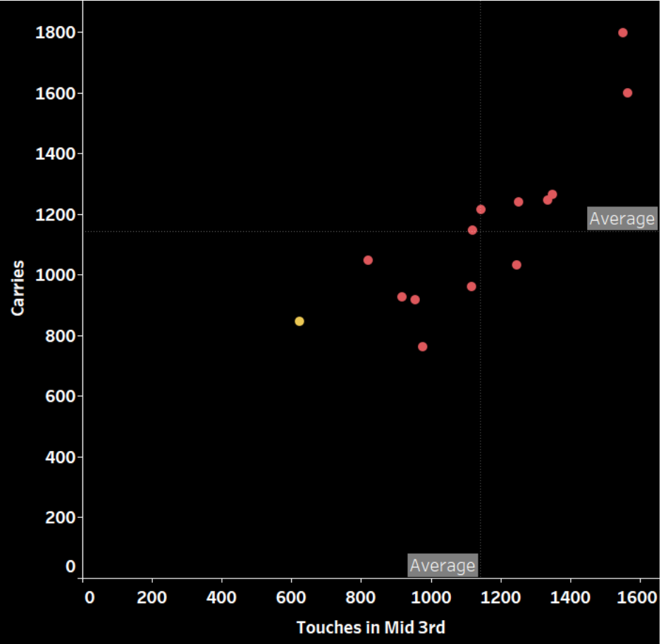
Task: Click the red point at 1800 carries
Action: pyautogui.click(x=623, y=33)
